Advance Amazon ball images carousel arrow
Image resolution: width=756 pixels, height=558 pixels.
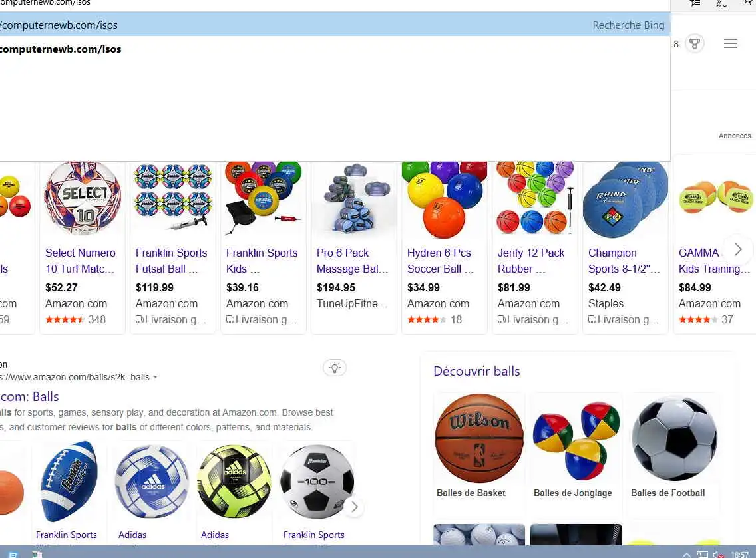point(355,507)
